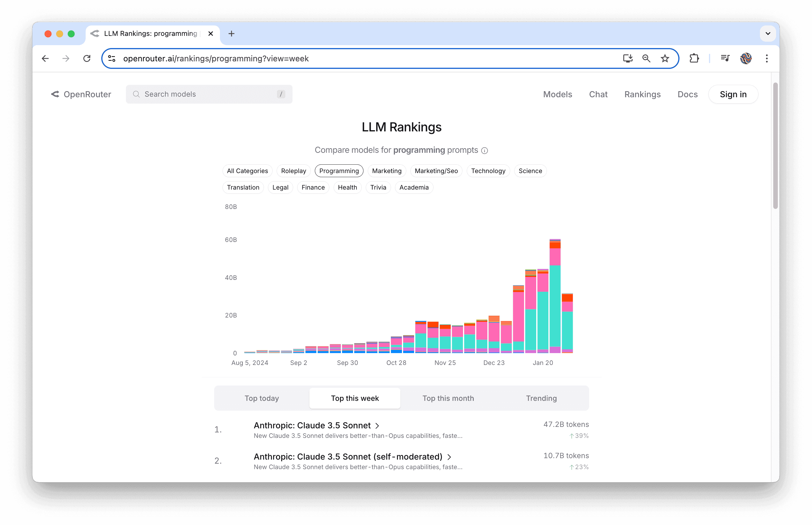Click the install app icon in address bar
The height and width of the screenshot is (525, 812).
[x=628, y=59]
